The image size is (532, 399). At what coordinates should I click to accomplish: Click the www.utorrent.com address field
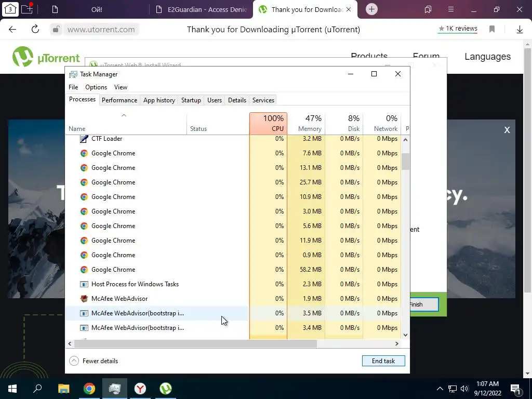point(101,30)
